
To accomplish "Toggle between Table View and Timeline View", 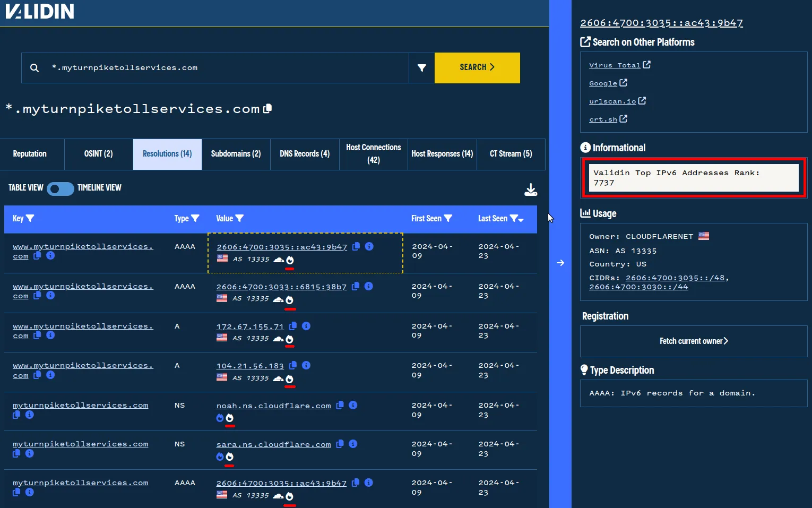I will (x=61, y=188).
